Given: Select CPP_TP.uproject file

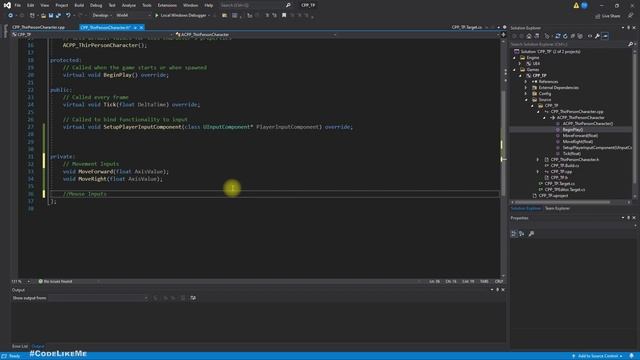Looking at the screenshot, I should pos(553,196).
